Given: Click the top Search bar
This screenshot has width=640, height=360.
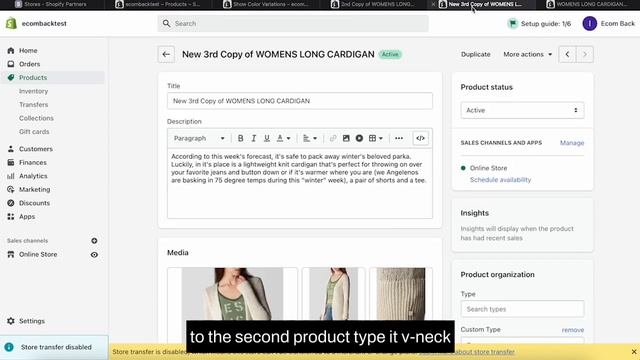Looking at the screenshot, I should point(293,24).
